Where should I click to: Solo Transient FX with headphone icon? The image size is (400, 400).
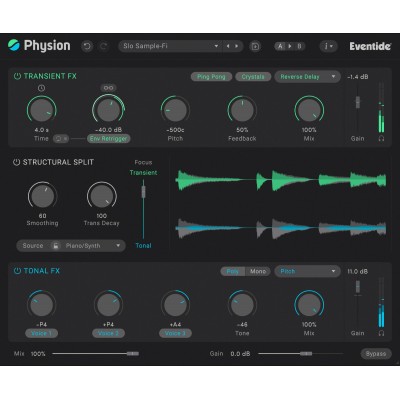381,138
